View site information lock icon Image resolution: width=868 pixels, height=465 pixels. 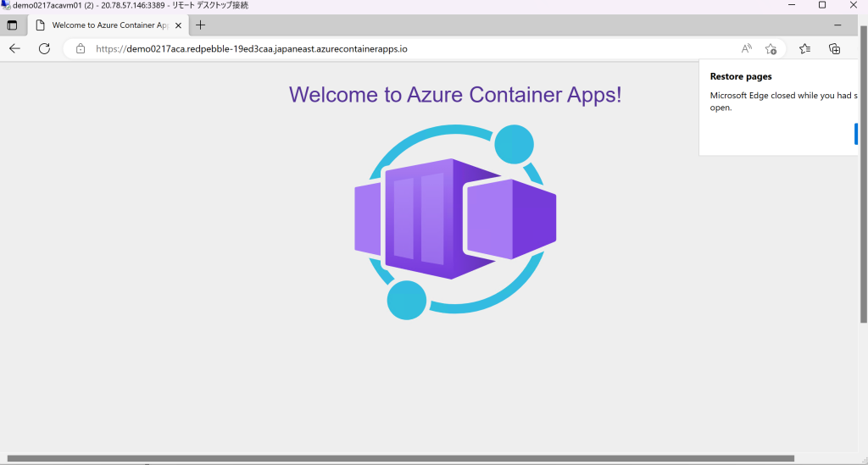pyautogui.click(x=81, y=48)
